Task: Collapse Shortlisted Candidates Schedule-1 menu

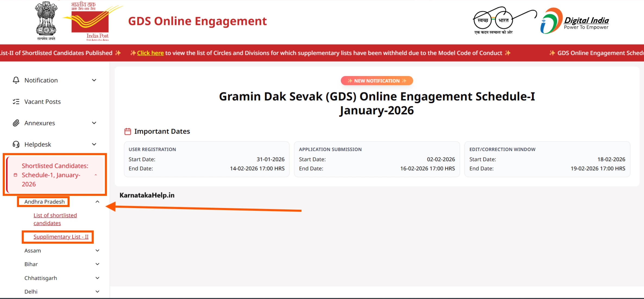Action: (x=96, y=175)
